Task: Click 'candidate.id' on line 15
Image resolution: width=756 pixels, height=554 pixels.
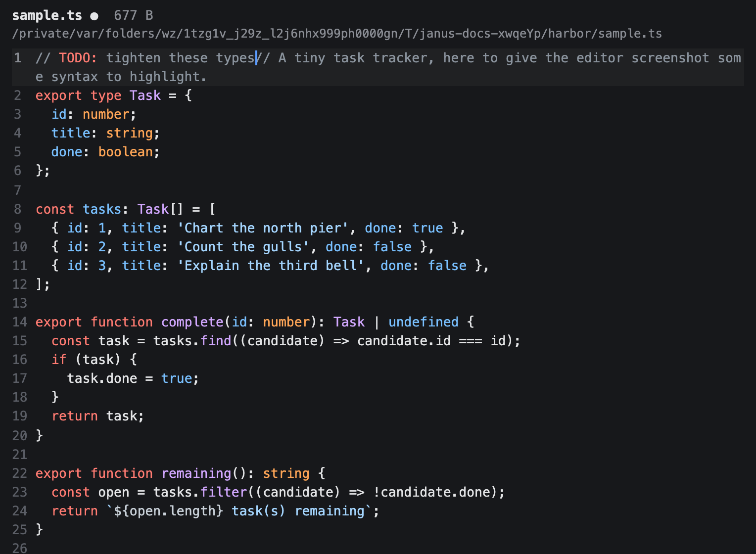Action: pos(404,341)
